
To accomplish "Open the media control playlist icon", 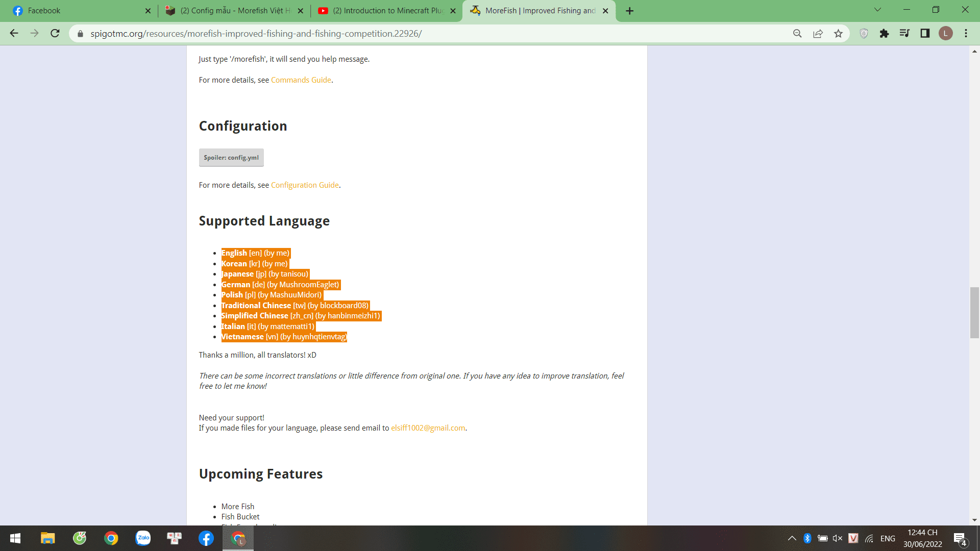I will pyautogui.click(x=904, y=34).
